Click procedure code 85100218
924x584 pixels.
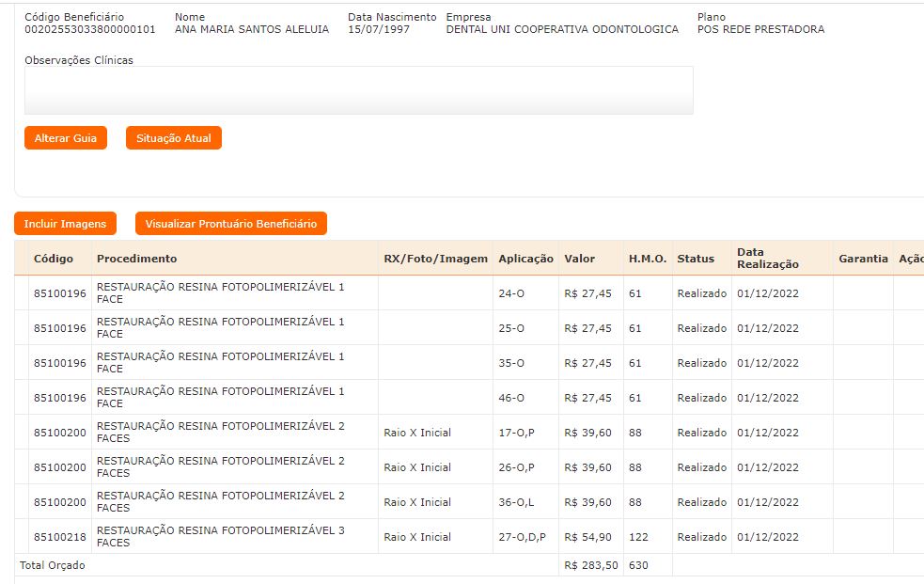click(x=59, y=537)
